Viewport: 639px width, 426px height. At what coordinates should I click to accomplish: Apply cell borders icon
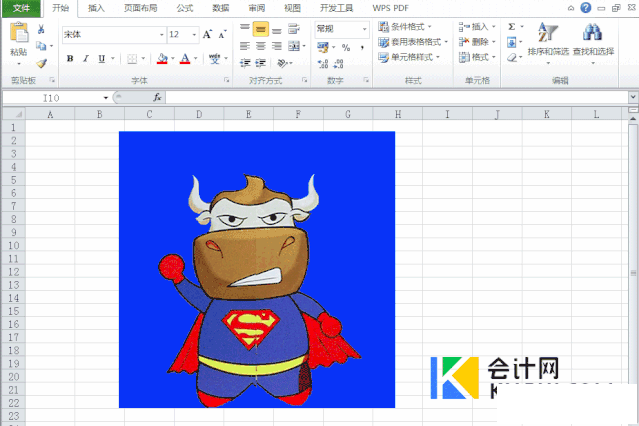pyautogui.click(x=132, y=59)
